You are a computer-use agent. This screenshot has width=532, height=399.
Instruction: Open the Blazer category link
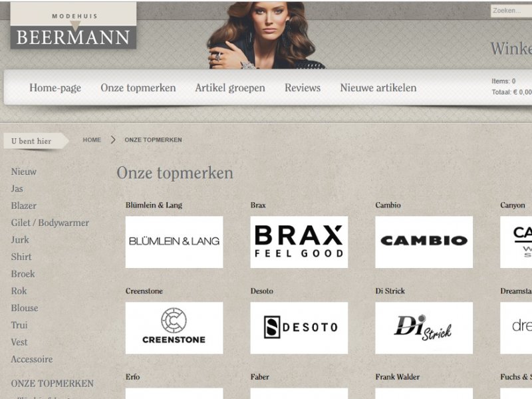[x=24, y=206]
